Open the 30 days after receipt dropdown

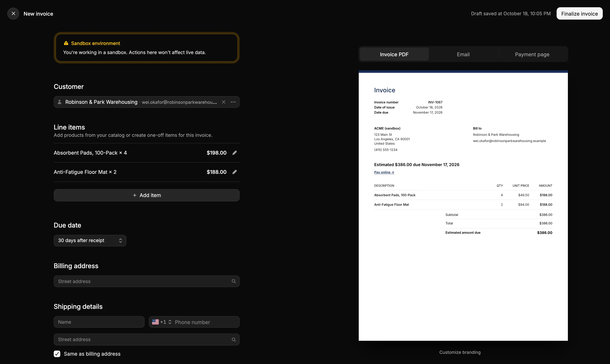[90, 241]
